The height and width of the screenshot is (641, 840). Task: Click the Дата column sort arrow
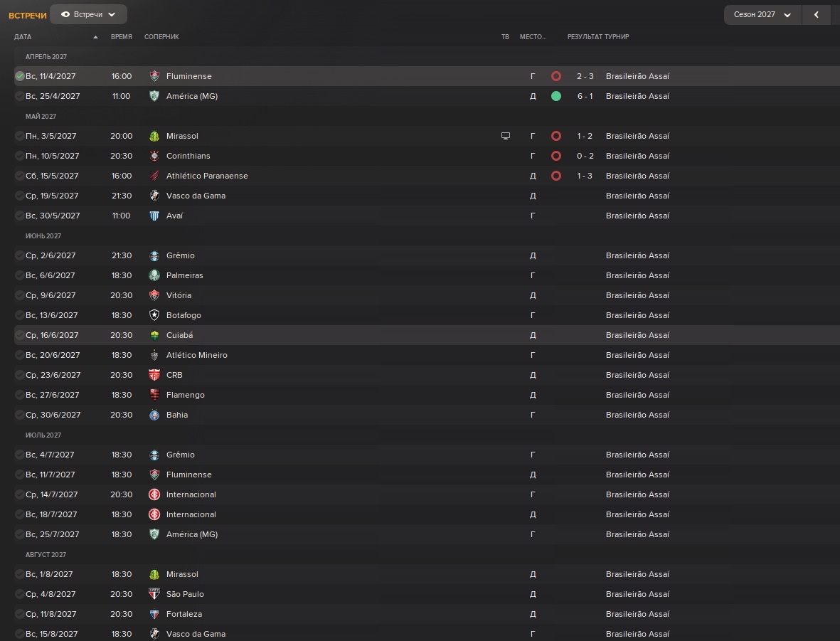(95, 37)
